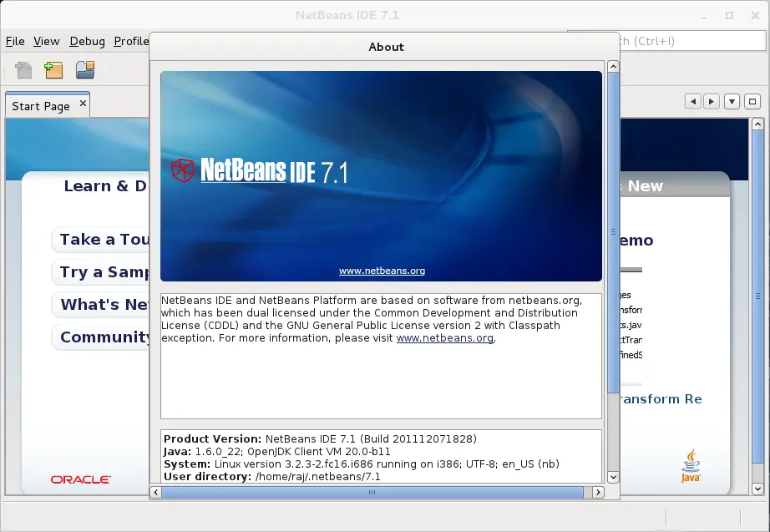Click the Quick Search field
The image size is (770, 532).
point(692,41)
